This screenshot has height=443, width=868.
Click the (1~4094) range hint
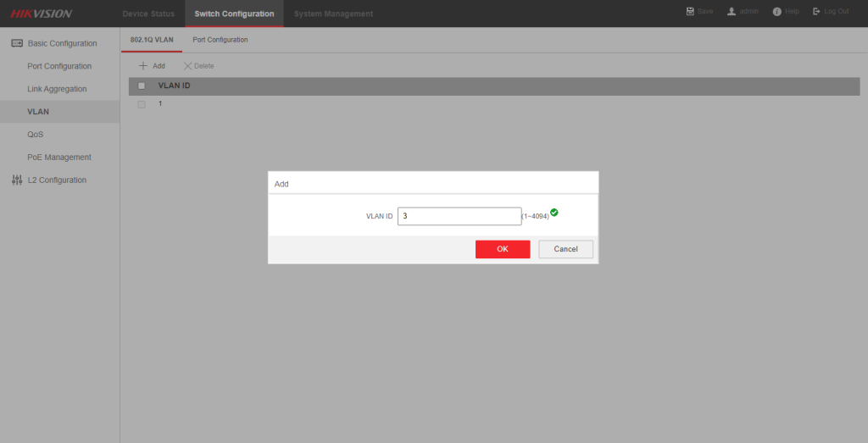[536, 217]
